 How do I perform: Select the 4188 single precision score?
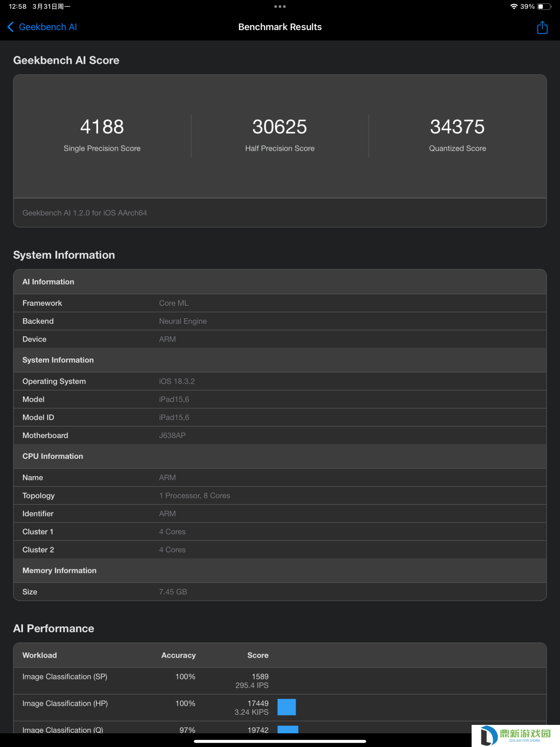coord(102,127)
